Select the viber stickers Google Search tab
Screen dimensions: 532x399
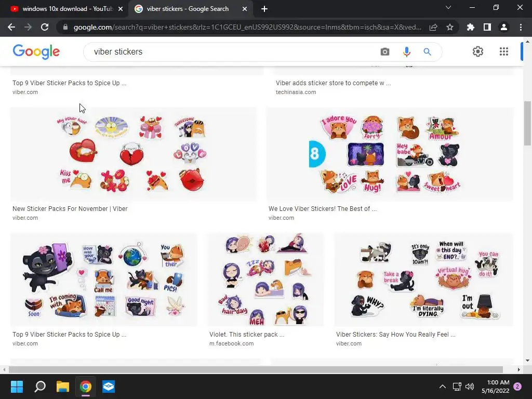pyautogui.click(x=188, y=9)
